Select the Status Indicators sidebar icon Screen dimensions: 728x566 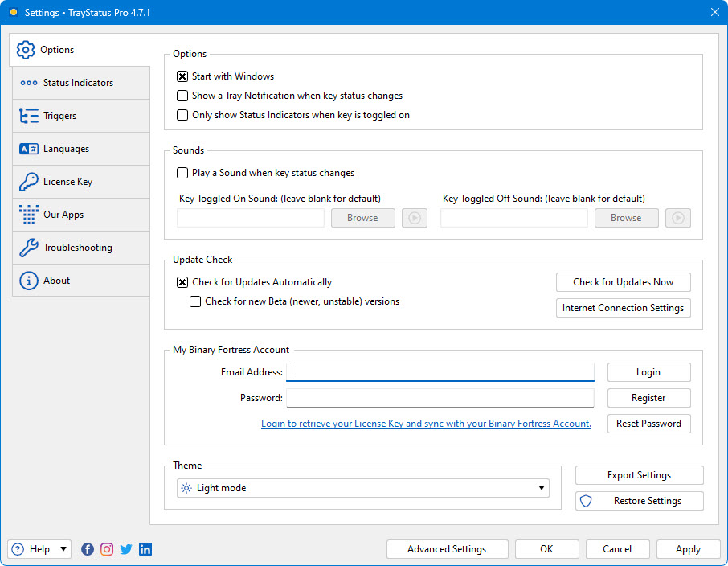point(30,83)
